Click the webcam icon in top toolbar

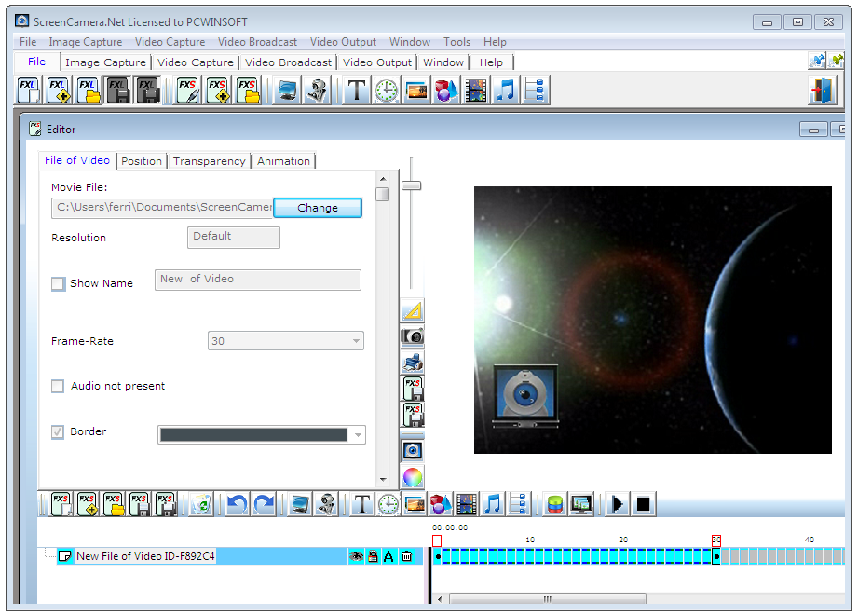(317, 90)
